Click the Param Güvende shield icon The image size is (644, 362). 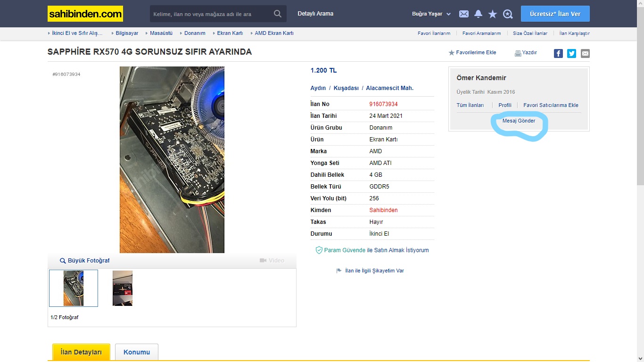[319, 250]
